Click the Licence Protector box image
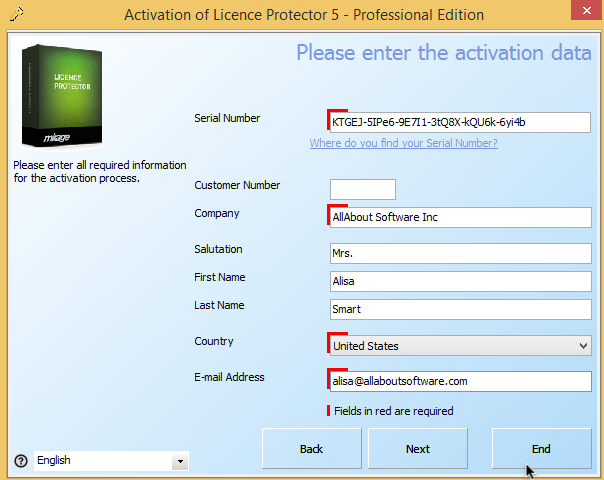 click(62, 96)
